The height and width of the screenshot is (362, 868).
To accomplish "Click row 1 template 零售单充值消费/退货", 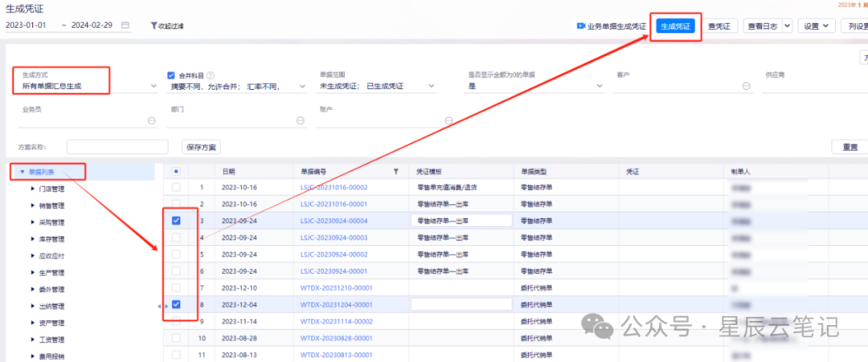I will [x=448, y=187].
